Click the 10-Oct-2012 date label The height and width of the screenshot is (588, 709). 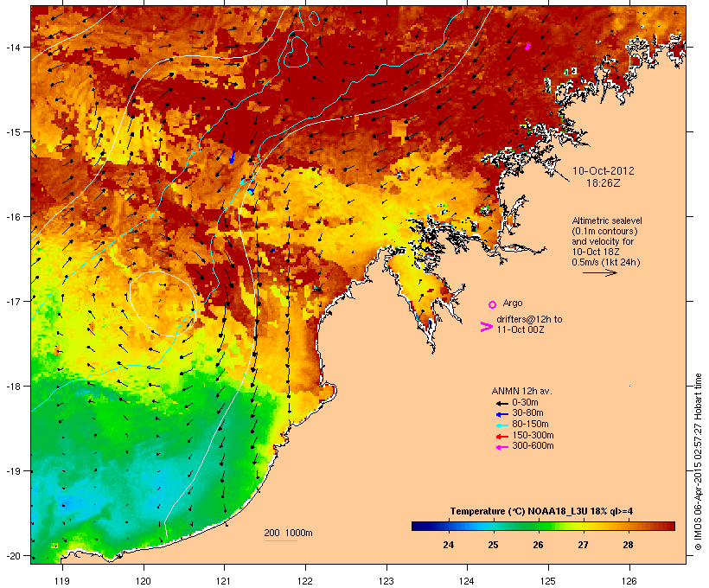pos(604,171)
